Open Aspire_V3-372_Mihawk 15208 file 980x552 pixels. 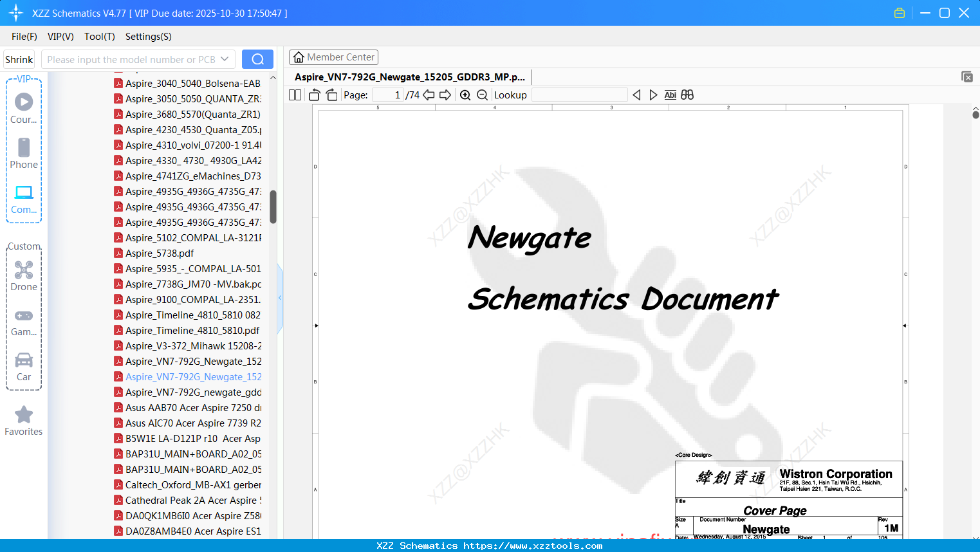[188, 345]
